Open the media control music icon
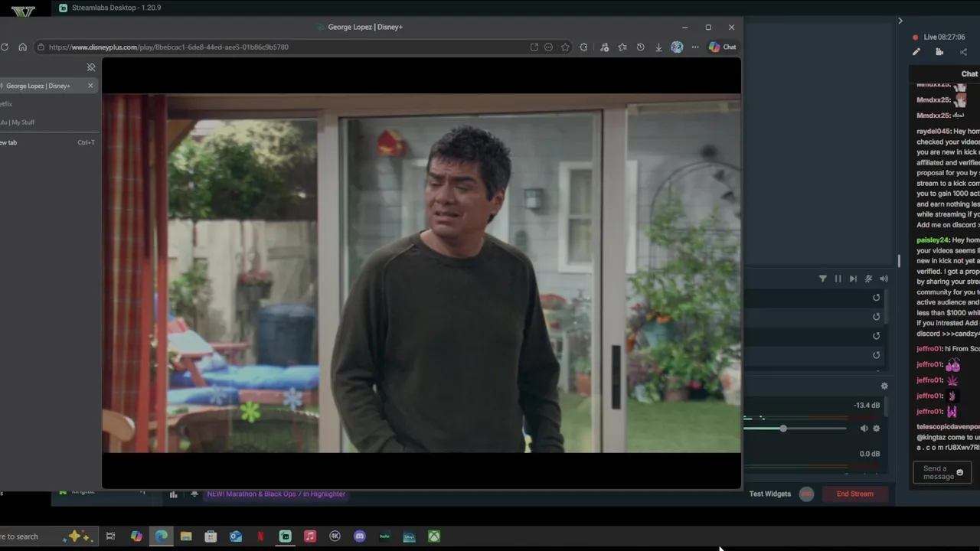Screen dimensions: 980x551 coord(604,47)
